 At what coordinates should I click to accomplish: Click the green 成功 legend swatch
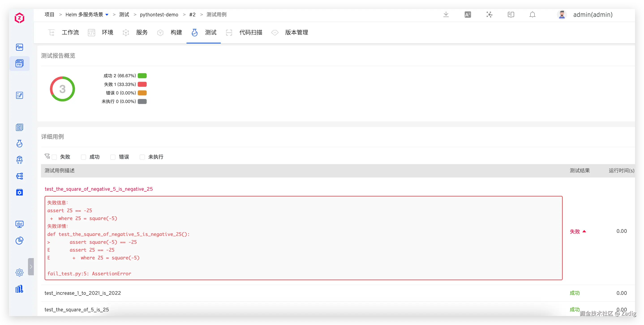(x=142, y=76)
